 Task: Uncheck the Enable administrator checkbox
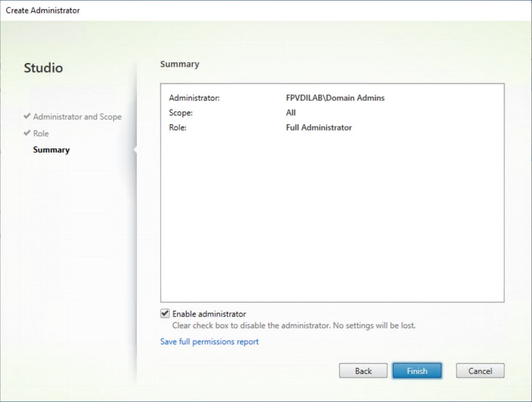point(165,313)
